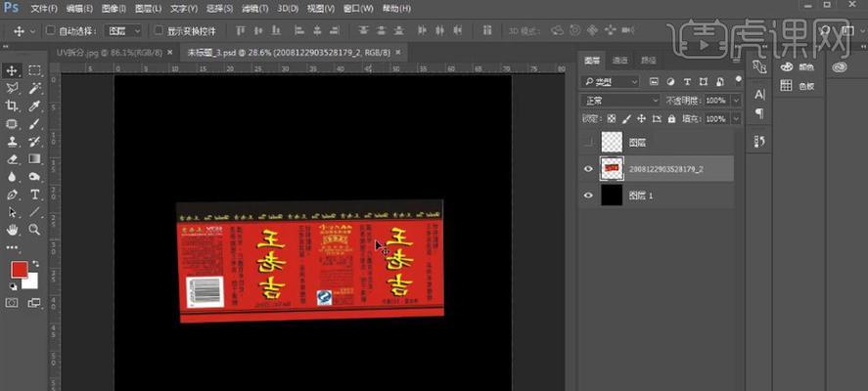
Task: Enable 显示变换控件 checkbox
Action: (x=159, y=30)
